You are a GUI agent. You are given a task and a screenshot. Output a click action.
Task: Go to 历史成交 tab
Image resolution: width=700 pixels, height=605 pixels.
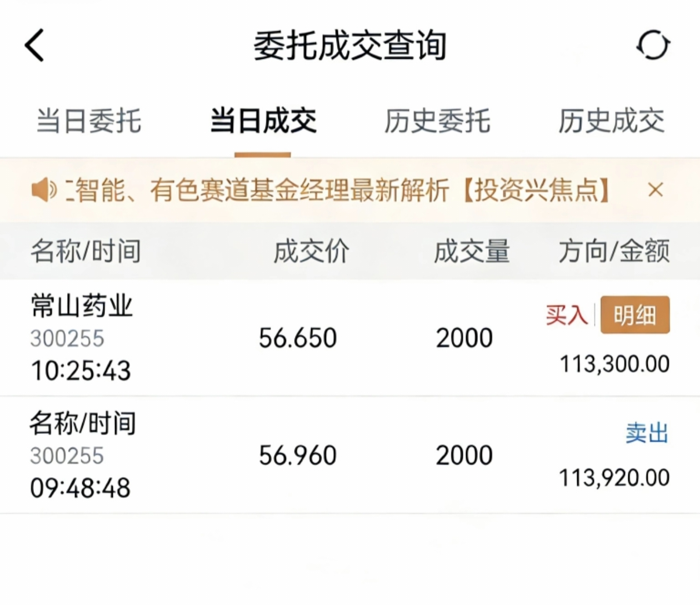(611, 121)
